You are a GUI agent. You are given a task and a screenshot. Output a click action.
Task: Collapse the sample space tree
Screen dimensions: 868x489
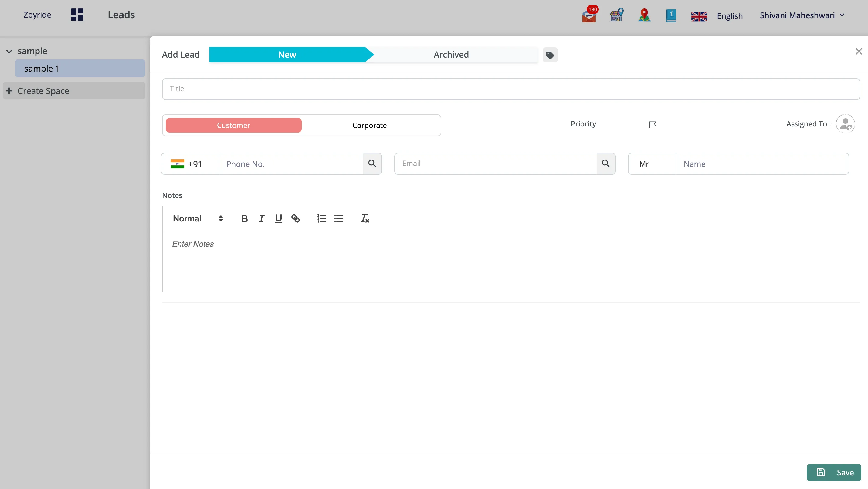pyautogui.click(x=9, y=52)
